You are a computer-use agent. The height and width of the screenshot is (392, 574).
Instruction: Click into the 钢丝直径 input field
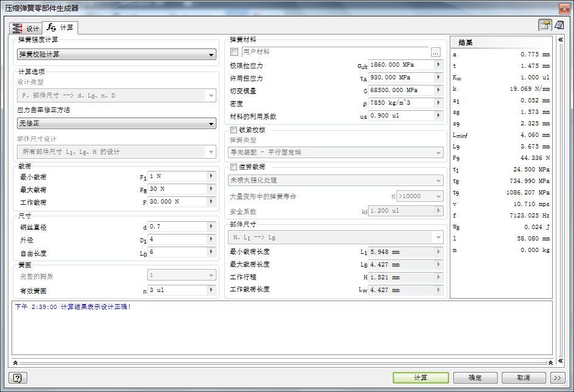click(x=176, y=227)
